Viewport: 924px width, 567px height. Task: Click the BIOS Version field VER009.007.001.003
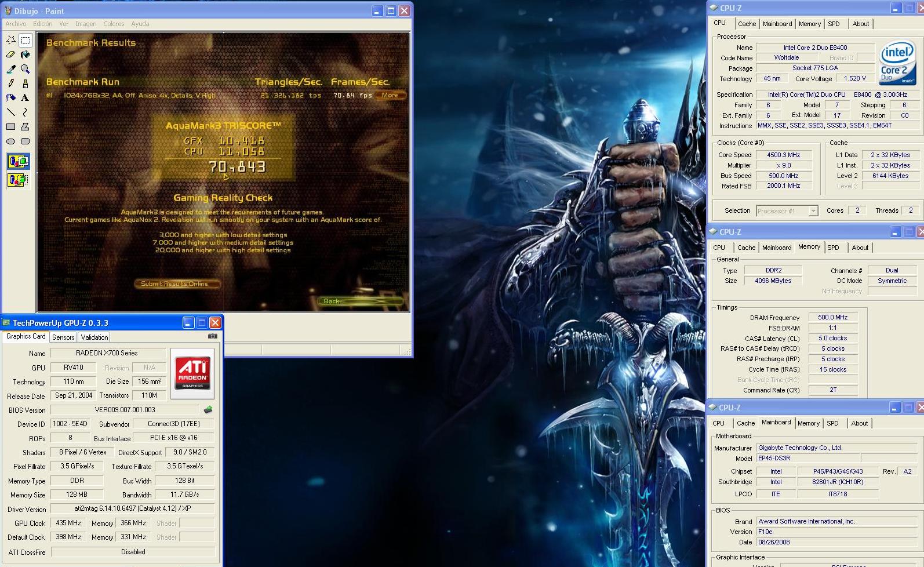tap(125, 410)
